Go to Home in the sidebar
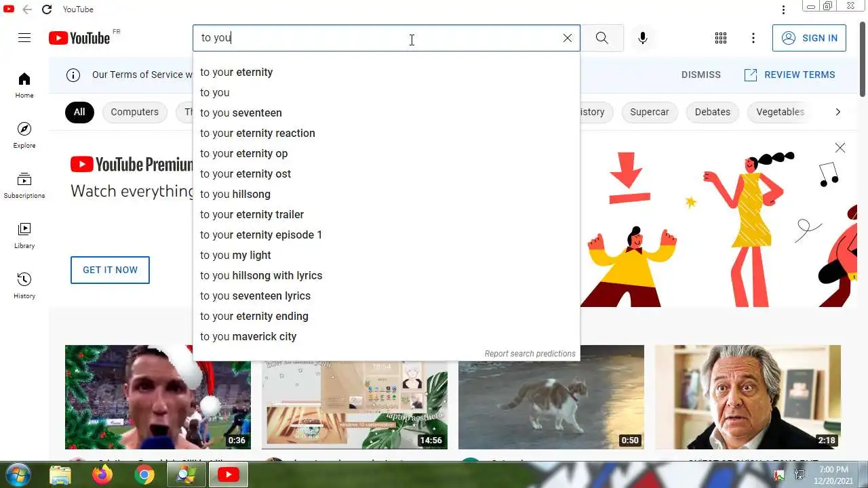 [24, 85]
